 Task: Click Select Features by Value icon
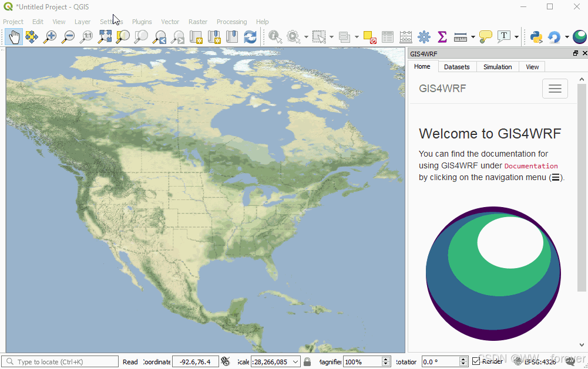click(344, 37)
